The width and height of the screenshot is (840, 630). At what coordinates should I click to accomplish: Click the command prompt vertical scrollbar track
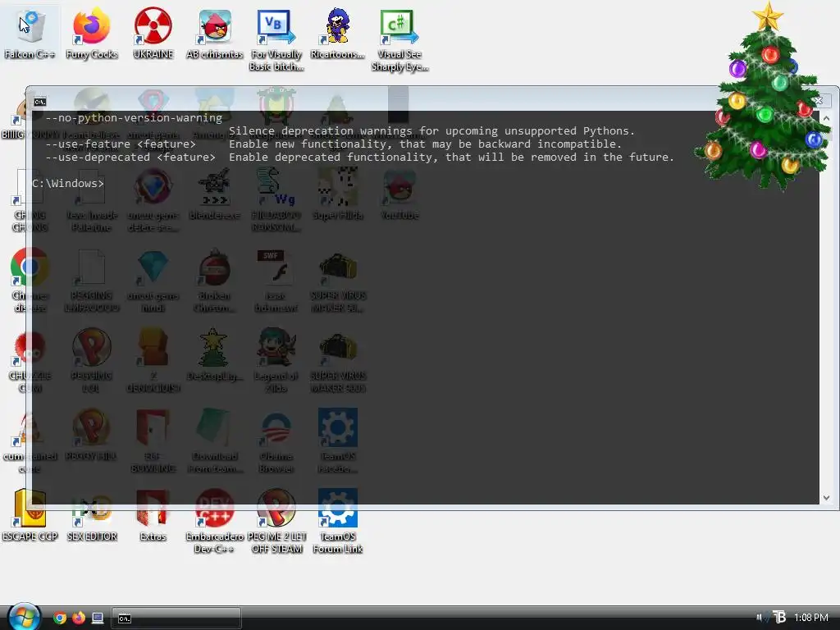[826, 308]
